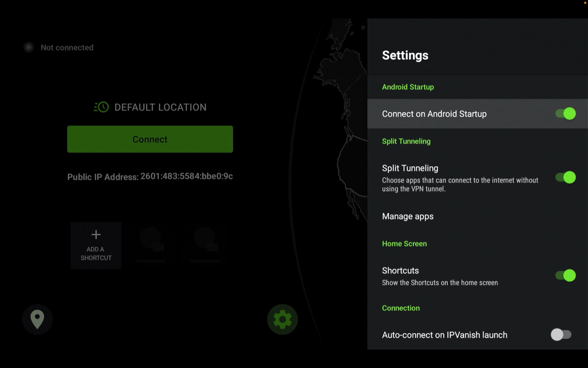The height and width of the screenshot is (368, 588).
Task: Click the plus icon to add shortcut
Action: tap(96, 235)
